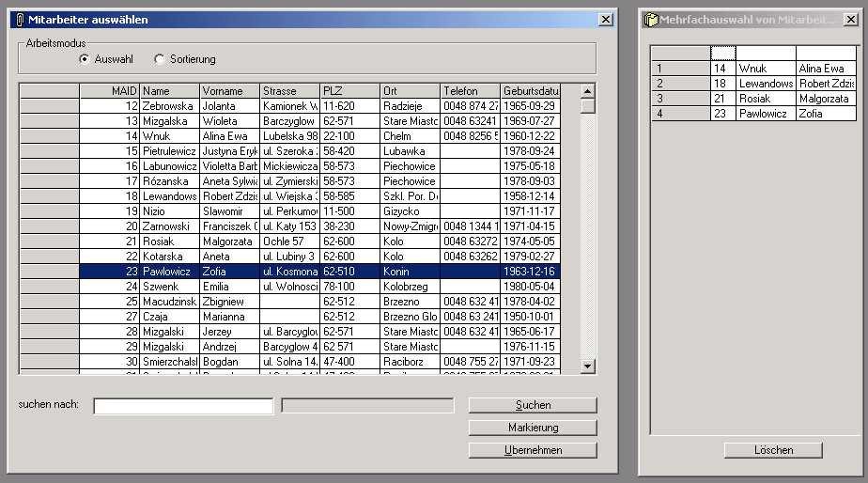This screenshot has width=868, height=483.
Task: Close the Mehrfachauswahl von Mitarbeitern window
Action: coord(851,20)
